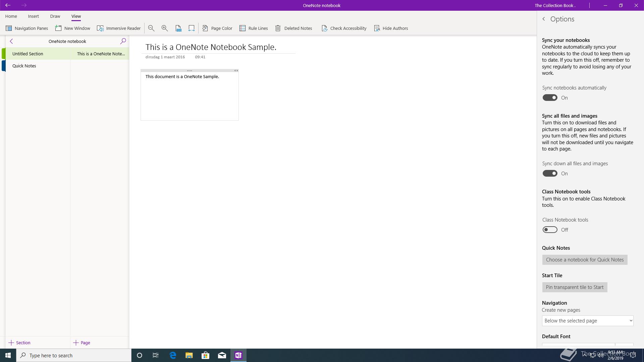
Task: Open Navigation Panes menu
Action: [27, 28]
